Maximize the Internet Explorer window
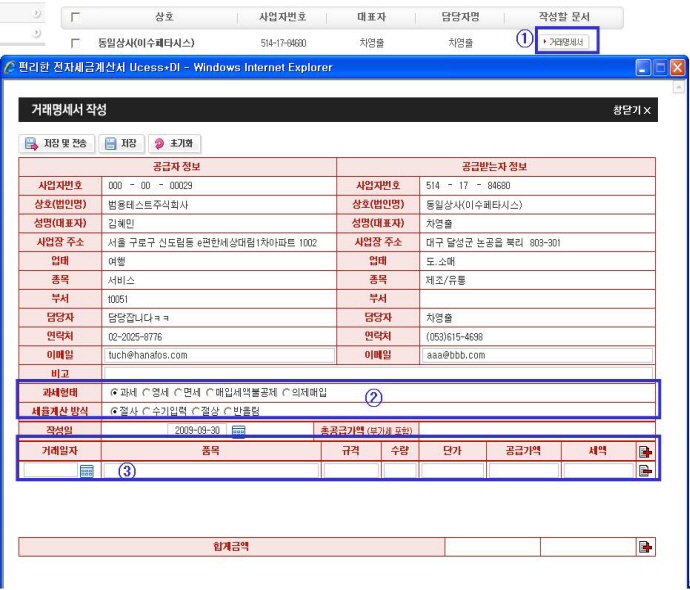Screen dimensions: 690x590 pyautogui.click(x=659, y=67)
